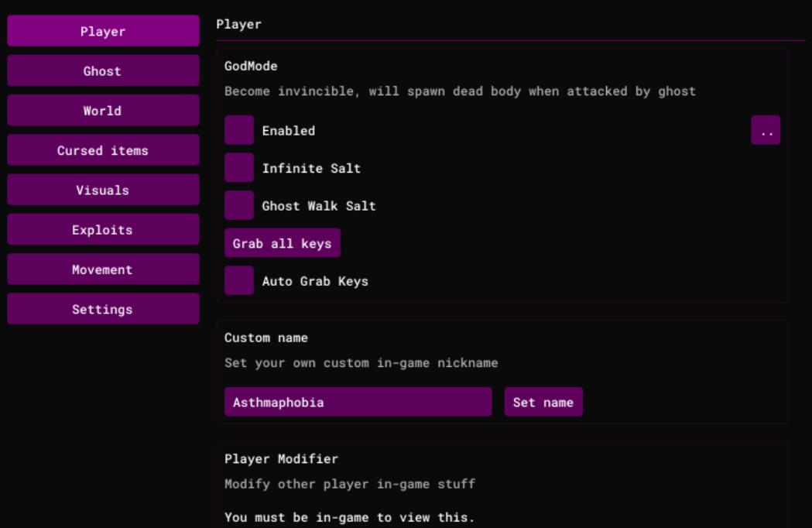Screen dimensions: 812x528
Task: Click 'Modify other player in-game stuff' text
Action: [x=350, y=484]
